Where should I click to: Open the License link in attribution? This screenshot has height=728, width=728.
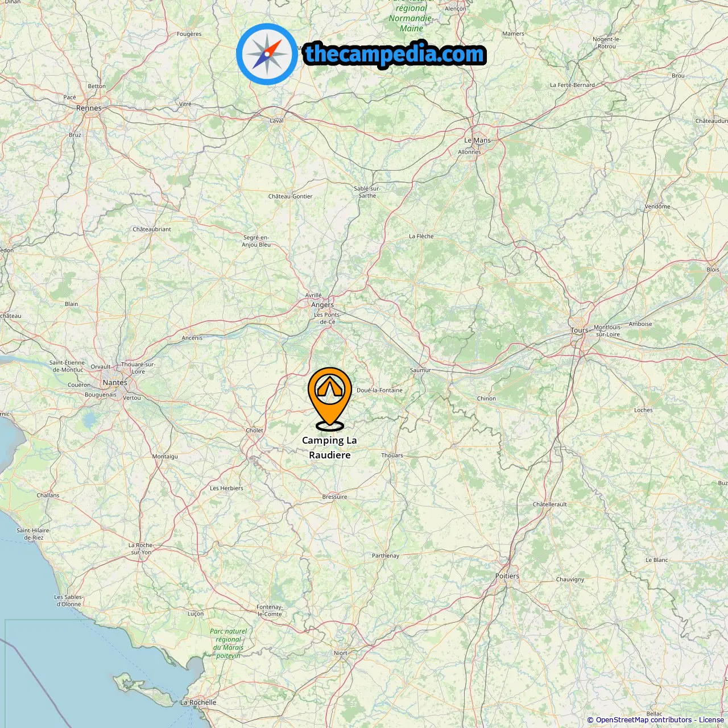(712, 720)
